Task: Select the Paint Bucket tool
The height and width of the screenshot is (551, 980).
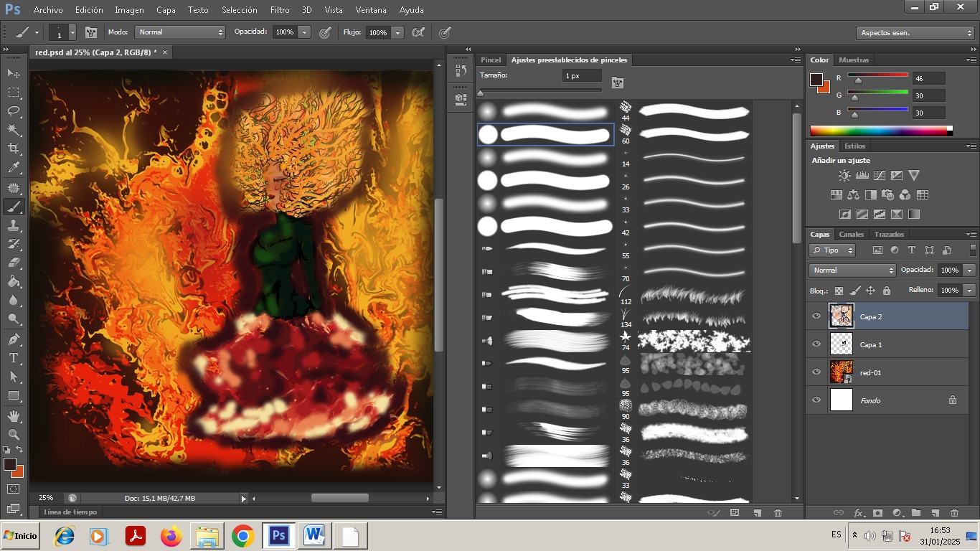Action: (14, 281)
